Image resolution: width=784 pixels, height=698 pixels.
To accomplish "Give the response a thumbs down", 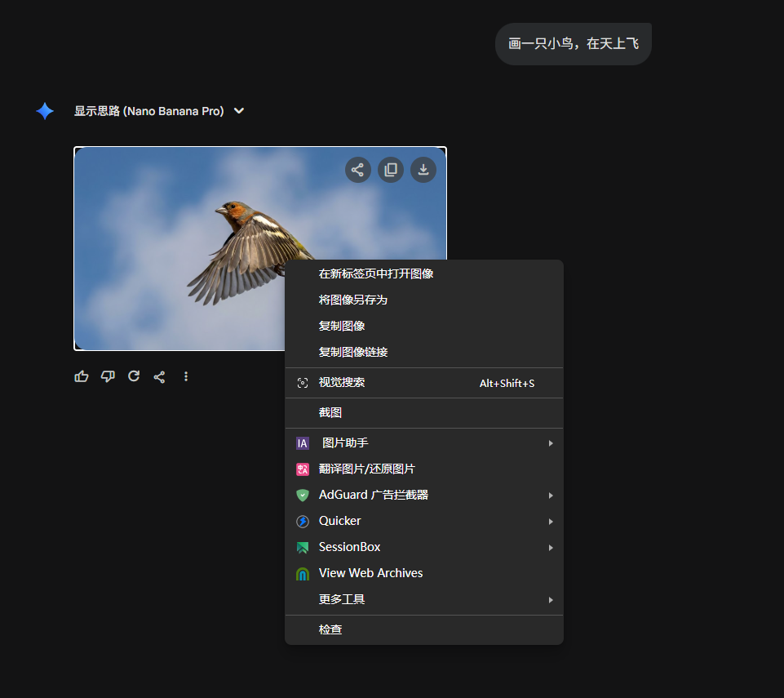I will tap(108, 376).
